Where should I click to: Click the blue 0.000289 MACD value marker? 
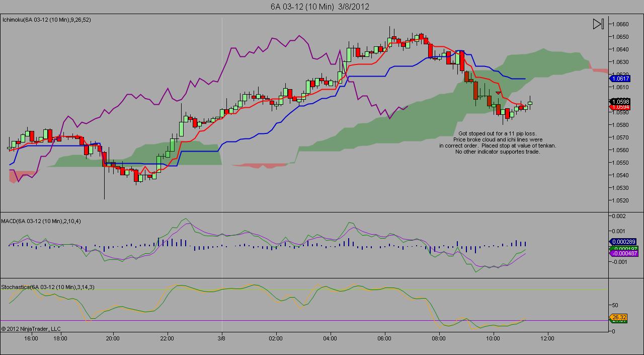[624, 242]
